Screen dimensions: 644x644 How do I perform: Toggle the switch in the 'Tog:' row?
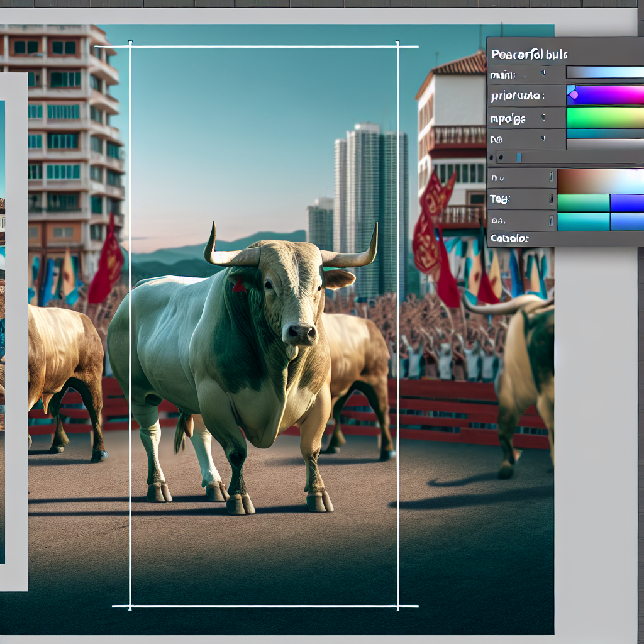552,199
